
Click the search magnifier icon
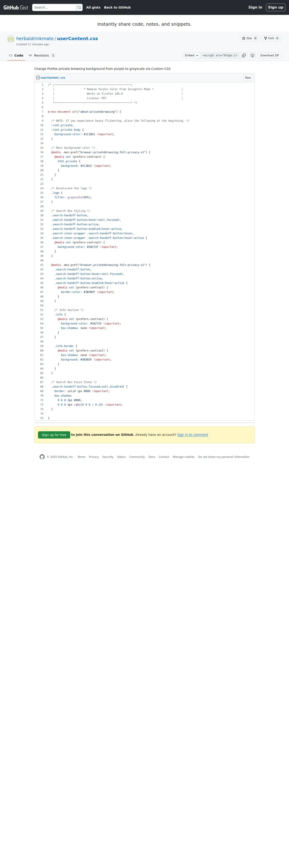79,7
